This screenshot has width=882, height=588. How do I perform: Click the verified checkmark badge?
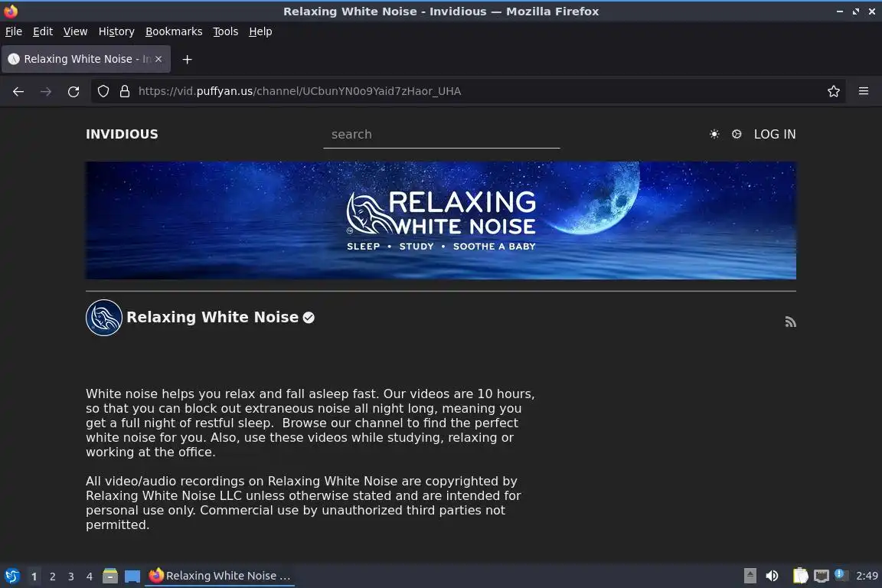[309, 317]
